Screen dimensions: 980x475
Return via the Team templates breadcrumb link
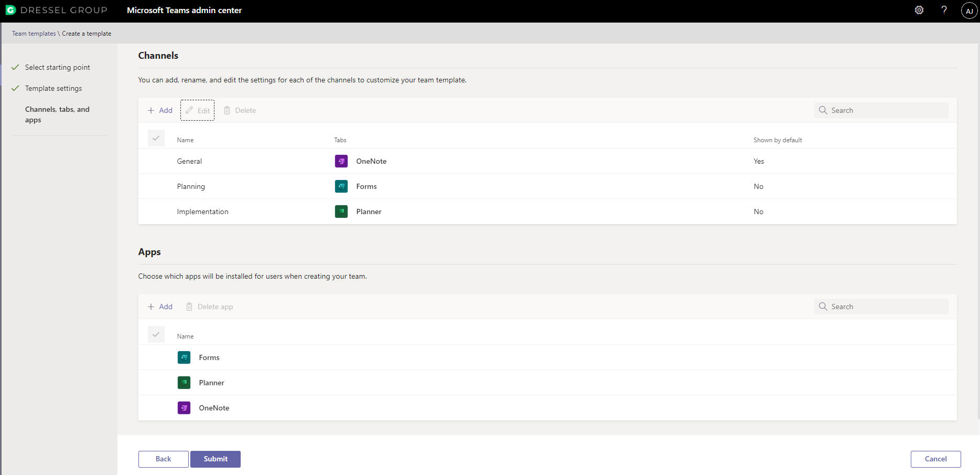click(x=34, y=33)
